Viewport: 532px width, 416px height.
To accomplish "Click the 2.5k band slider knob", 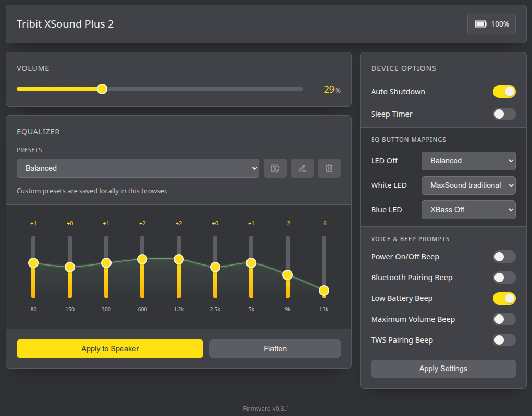I will click(x=215, y=267).
